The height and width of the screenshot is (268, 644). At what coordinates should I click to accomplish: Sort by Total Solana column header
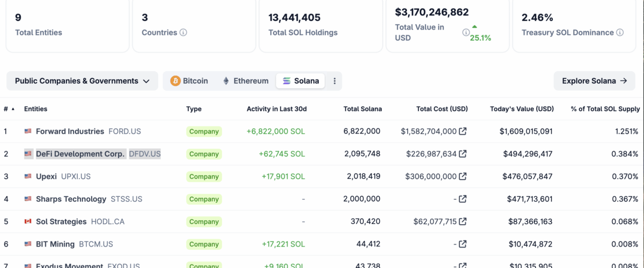[362, 109]
